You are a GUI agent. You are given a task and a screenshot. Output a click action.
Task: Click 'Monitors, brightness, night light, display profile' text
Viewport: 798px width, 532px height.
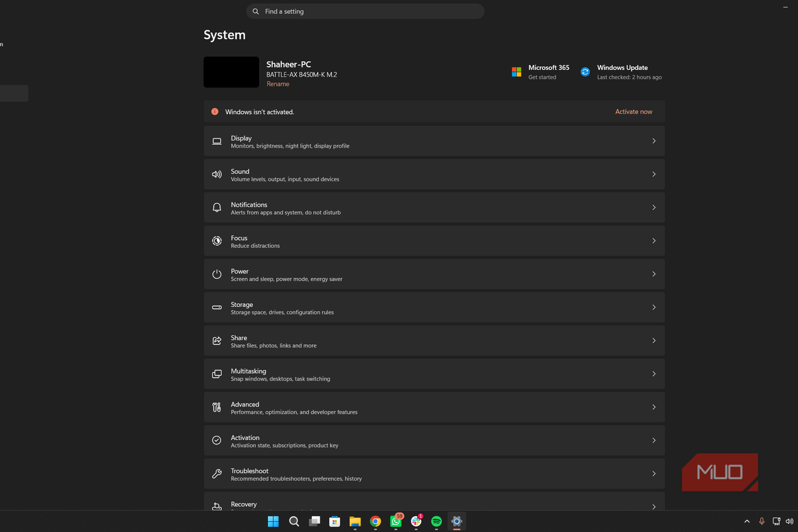click(290, 146)
